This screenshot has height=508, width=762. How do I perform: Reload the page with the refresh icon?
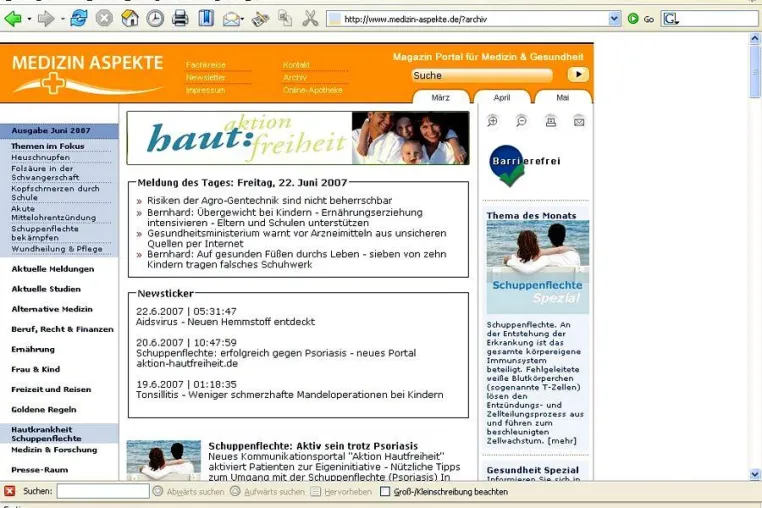click(x=79, y=18)
